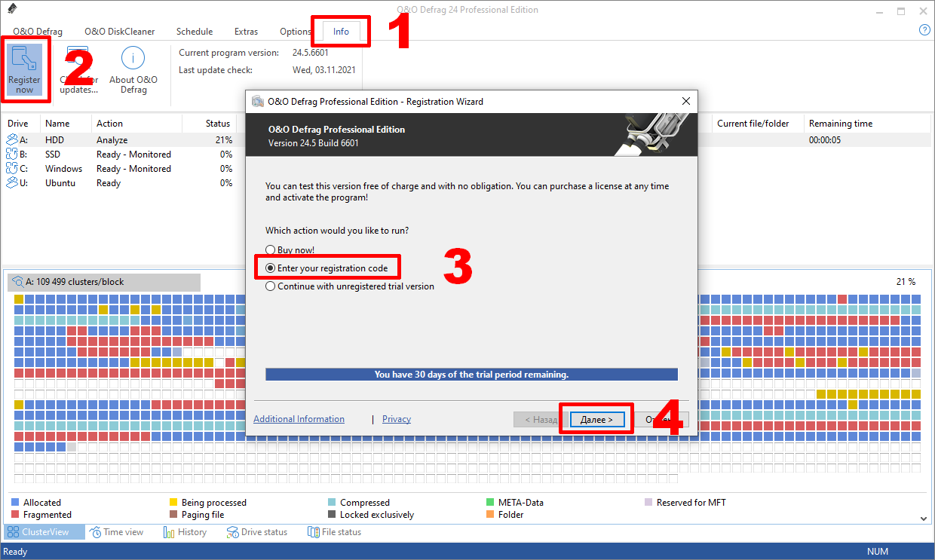The height and width of the screenshot is (560, 935).
Task: Expand the legend with the bottom-right chevron
Action: tap(924, 518)
